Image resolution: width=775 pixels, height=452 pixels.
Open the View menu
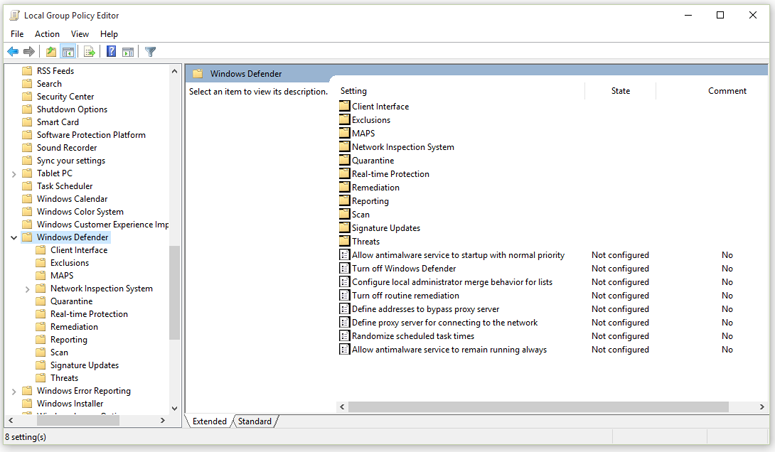coord(80,34)
